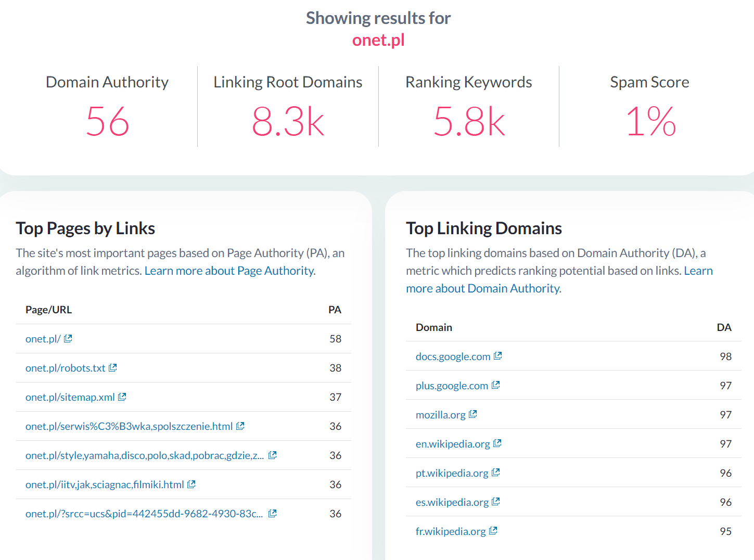Visit pt.wikipedia.org domain link
The height and width of the screenshot is (560, 754).
(x=452, y=473)
